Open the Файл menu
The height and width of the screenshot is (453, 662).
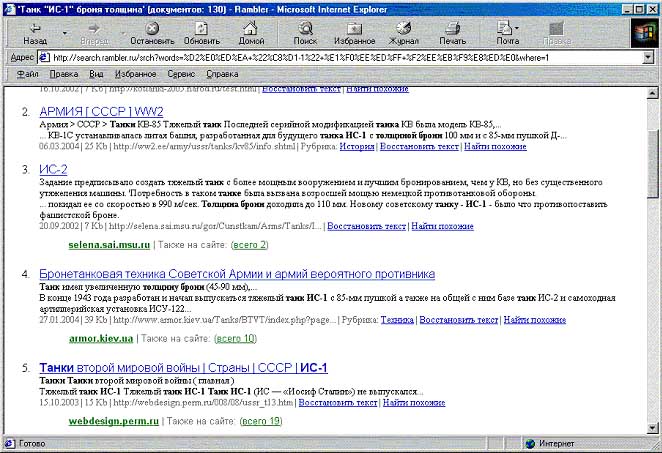[x=27, y=74]
